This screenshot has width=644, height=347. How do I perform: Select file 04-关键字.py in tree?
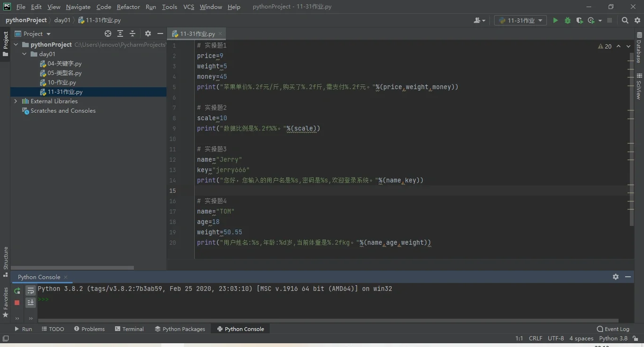coord(61,63)
